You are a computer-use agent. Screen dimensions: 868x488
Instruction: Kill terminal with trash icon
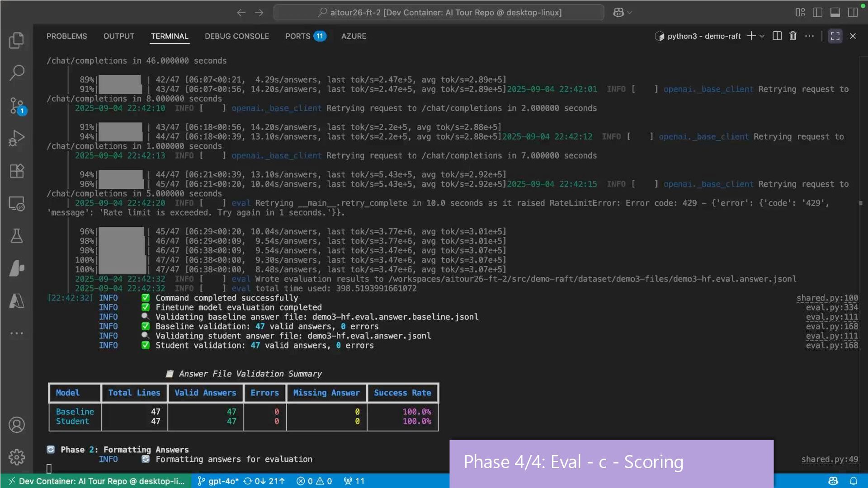pyautogui.click(x=793, y=36)
